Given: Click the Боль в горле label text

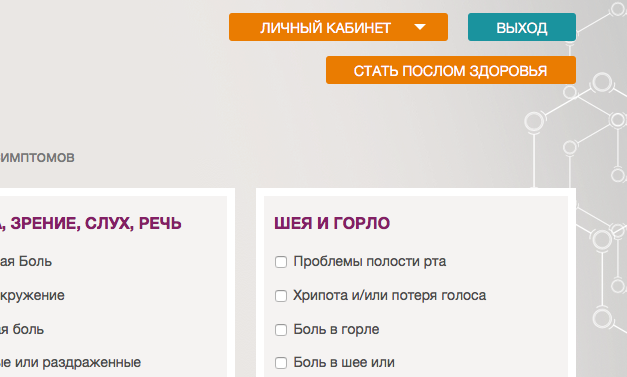Looking at the screenshot, I should pyautogui.click(x=336, y=329).
